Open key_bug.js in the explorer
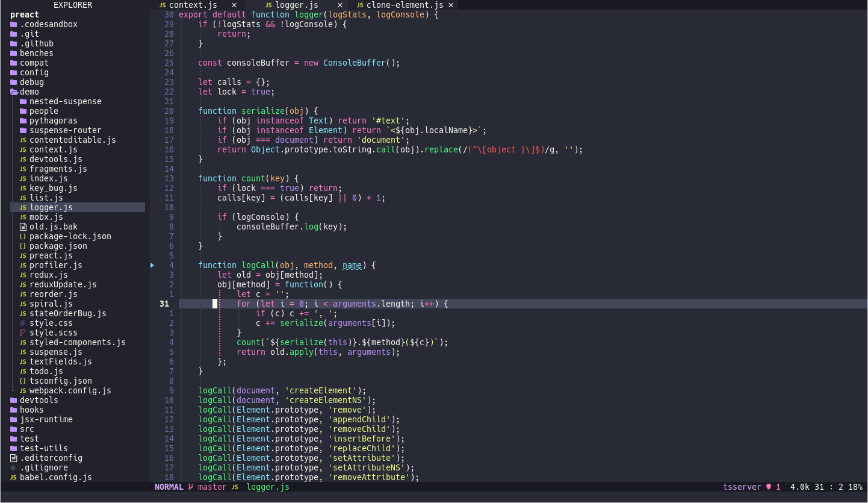Viewport: 868px width, 503px height. click(54, 188)
